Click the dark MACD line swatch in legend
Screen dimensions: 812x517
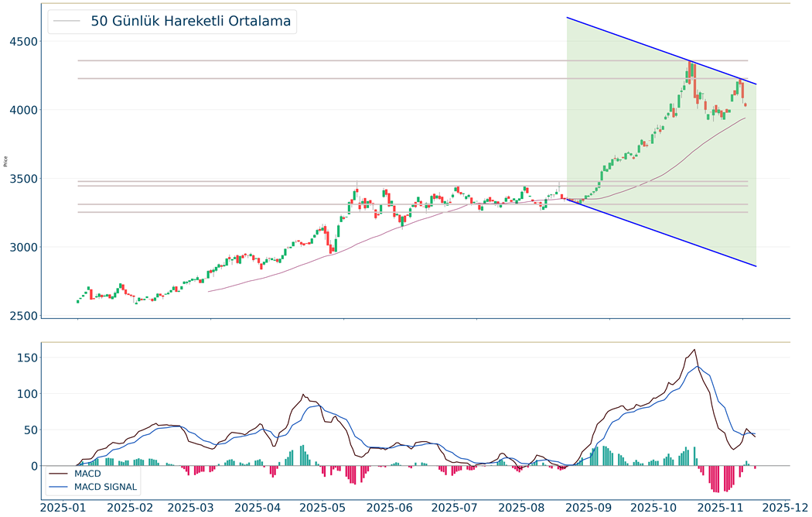[x=60, y=473]
